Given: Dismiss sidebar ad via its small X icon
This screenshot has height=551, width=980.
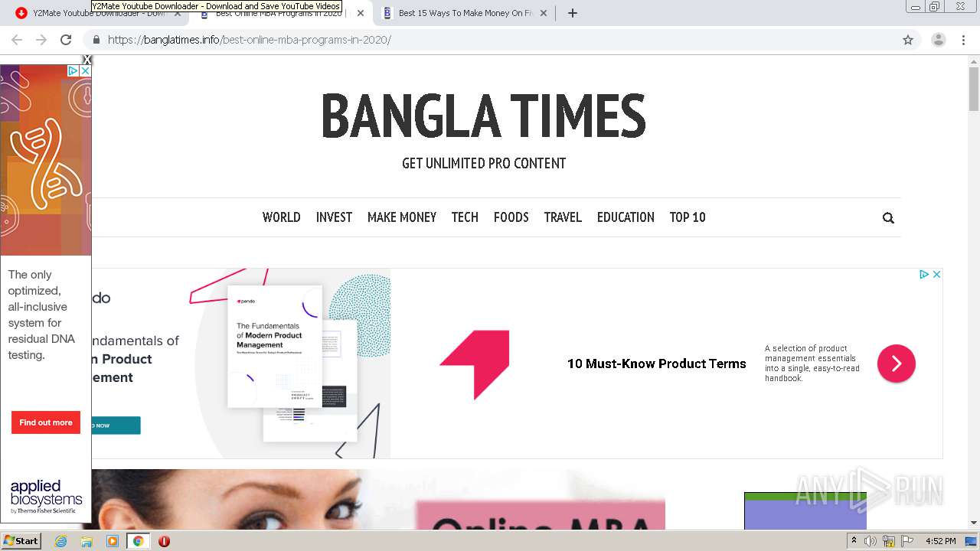Looking at the screenshot, I should pos(85,70).
